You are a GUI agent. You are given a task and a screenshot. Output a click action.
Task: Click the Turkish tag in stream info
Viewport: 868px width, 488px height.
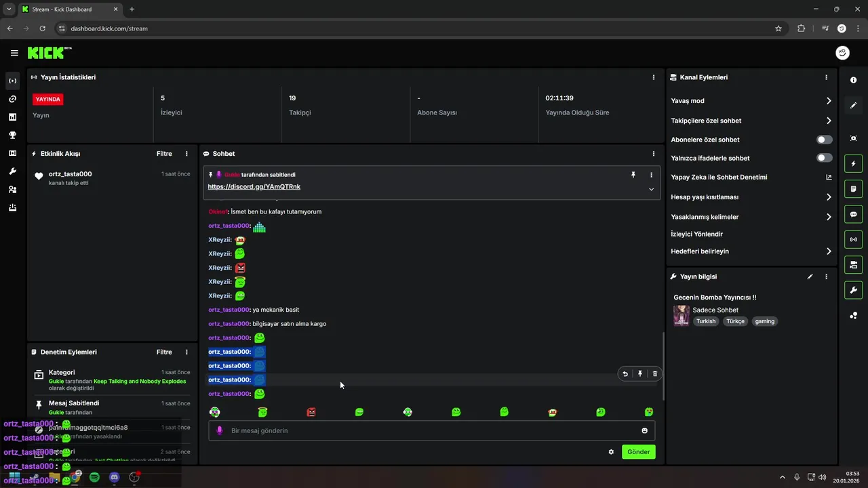(706, 321)
